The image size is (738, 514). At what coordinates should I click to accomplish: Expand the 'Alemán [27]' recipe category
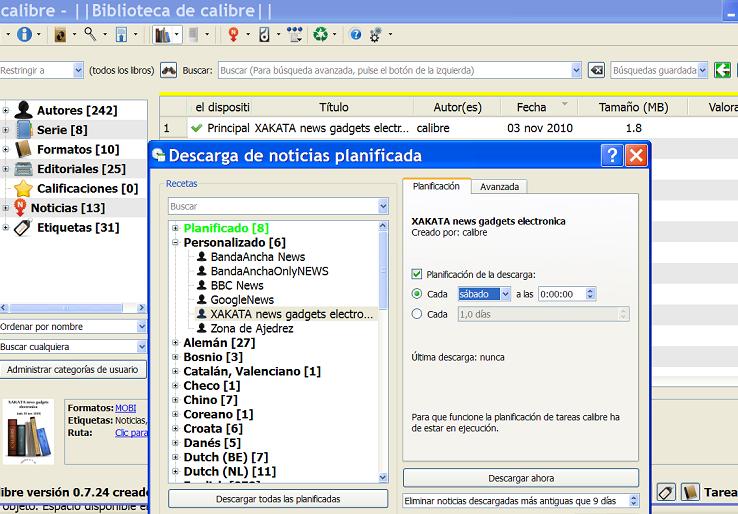tap(174, 343)
